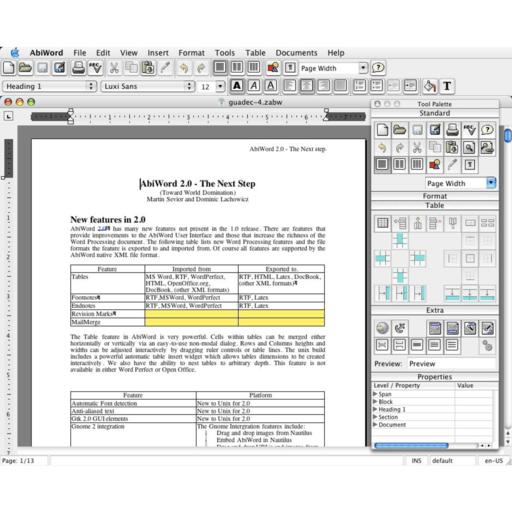Click Insert Table icon in Tool Palette

click(x=382, y=223)
